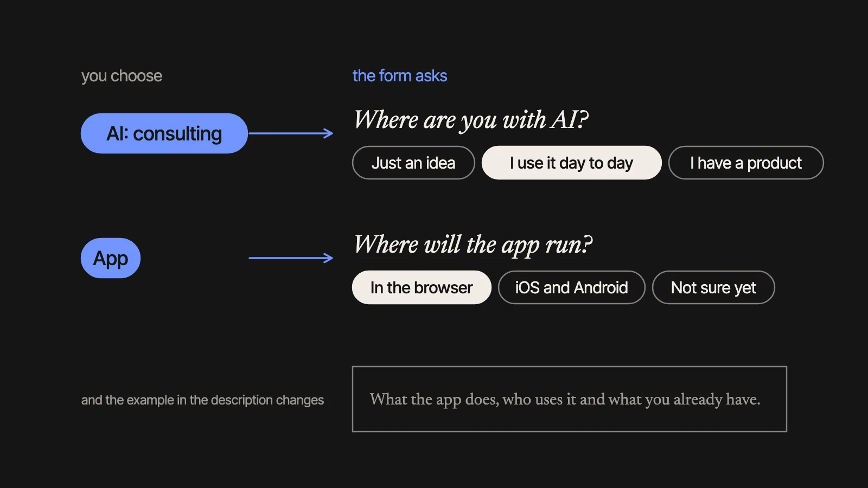This screenshot has height=488, width=868.
Task: Click the 'the form asks' label
Action: point(400,76)
